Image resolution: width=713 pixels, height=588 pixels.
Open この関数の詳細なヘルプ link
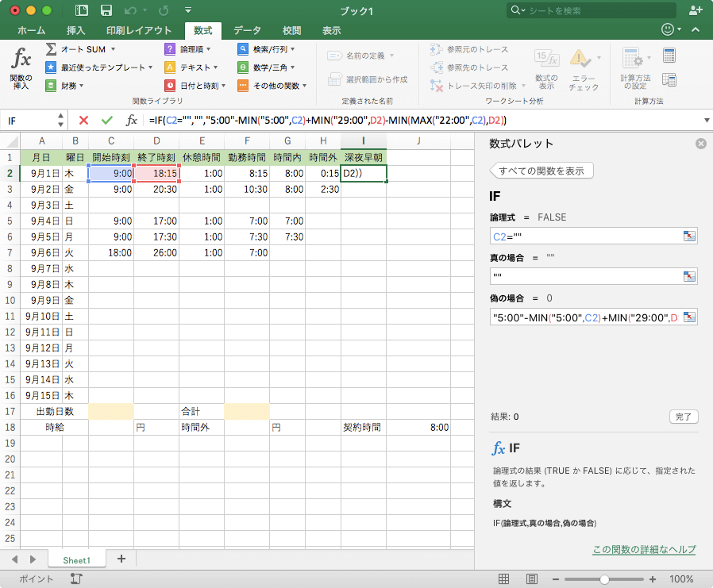pyautogui.click(x=644, y=549)
